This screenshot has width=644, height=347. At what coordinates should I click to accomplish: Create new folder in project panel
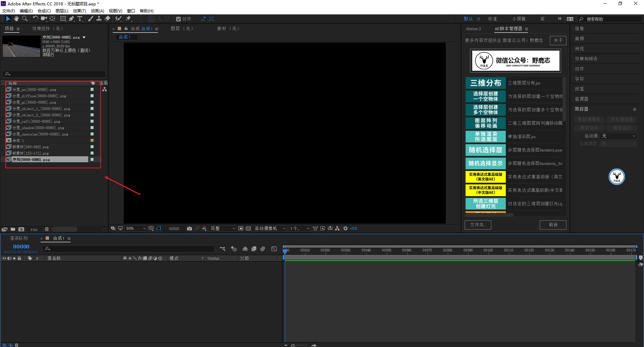coord(13,229)
